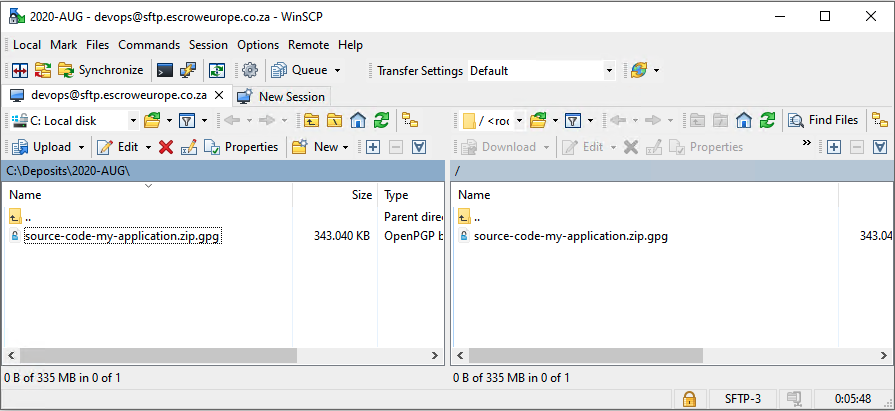The image size is (895, 411).
Task: Open the Help menu
Action: tap(350, 45)
